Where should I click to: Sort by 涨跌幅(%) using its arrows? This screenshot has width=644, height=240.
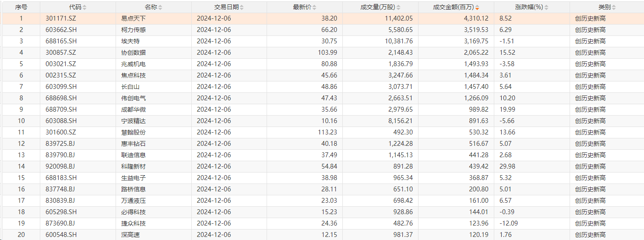point(546,7)
